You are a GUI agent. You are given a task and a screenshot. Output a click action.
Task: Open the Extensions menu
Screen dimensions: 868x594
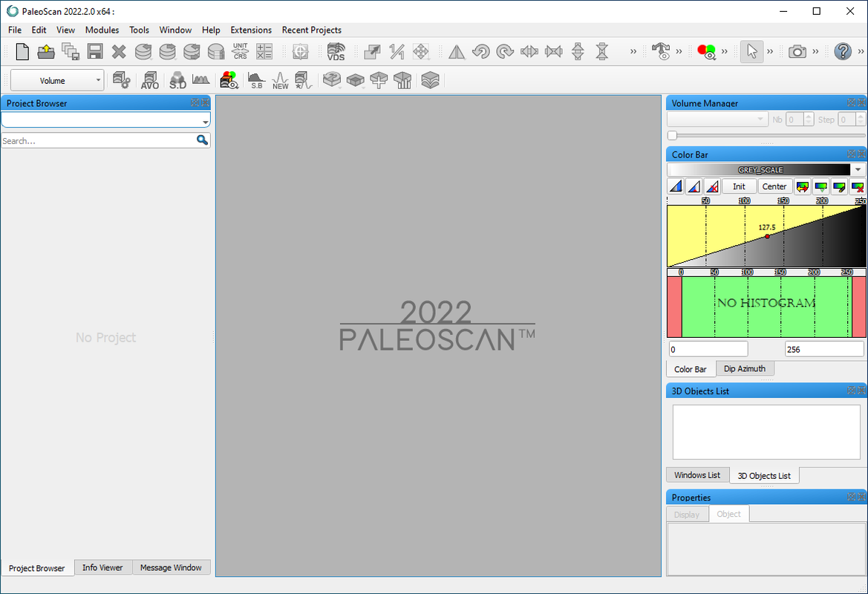coord(251,30)
